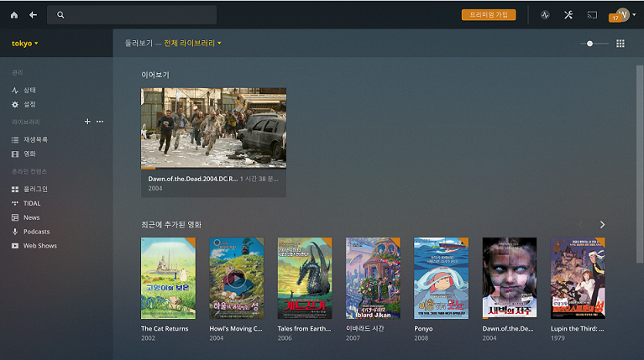Open the user account avatar
644x360 pixels.
[x=623, y=14]
